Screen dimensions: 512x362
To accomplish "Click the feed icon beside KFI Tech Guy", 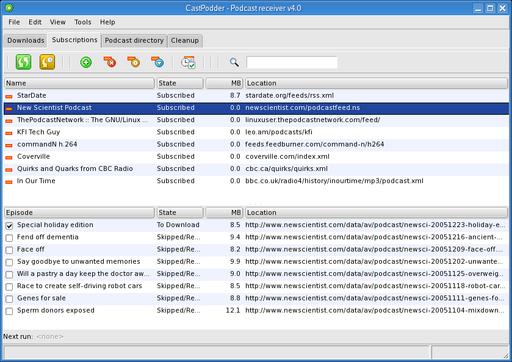I will click(9, 133).
